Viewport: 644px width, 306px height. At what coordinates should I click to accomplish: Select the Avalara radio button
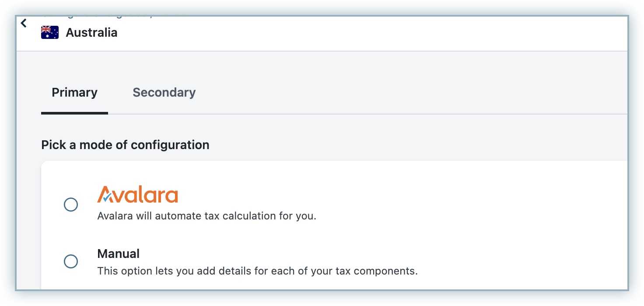pyautogui.click(x=71, y=205)
